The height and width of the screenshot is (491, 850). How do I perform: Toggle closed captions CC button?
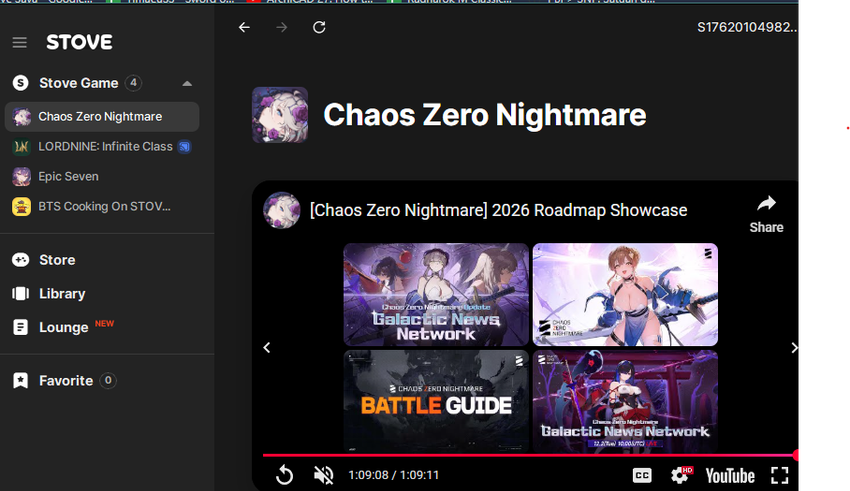tap(642, 475)
